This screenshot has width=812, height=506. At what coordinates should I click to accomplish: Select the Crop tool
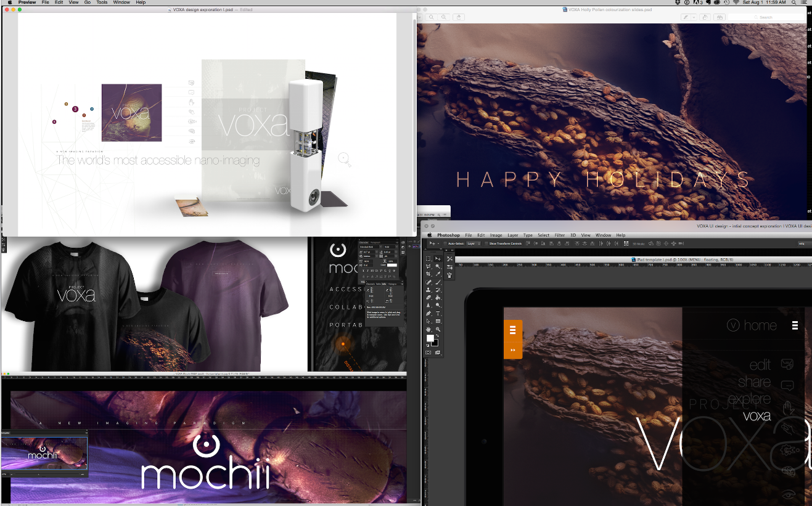point(428,274)
